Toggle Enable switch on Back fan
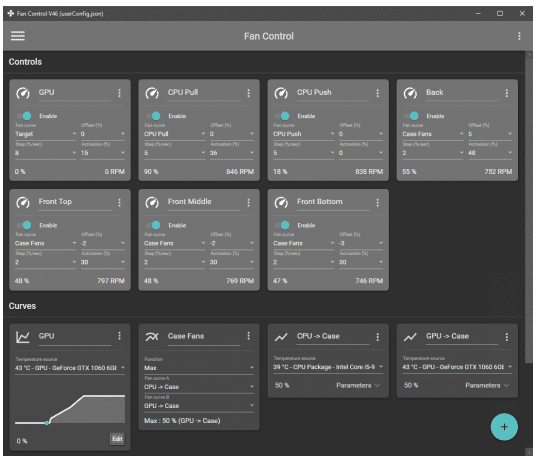 (412, 116)
